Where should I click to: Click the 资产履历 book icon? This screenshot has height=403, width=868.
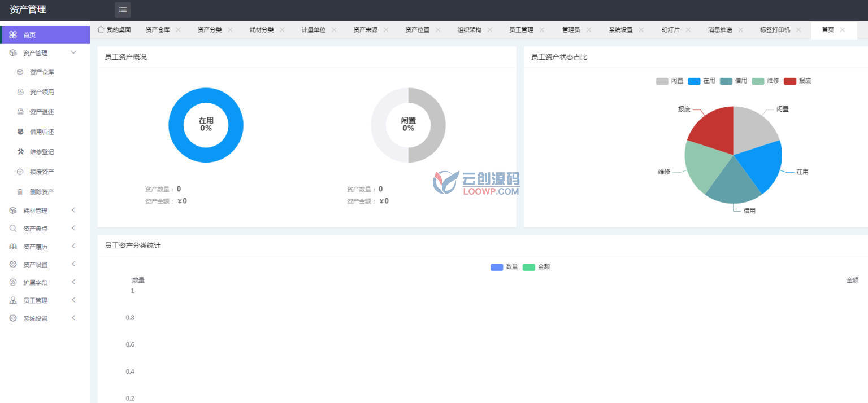point(13,247)
